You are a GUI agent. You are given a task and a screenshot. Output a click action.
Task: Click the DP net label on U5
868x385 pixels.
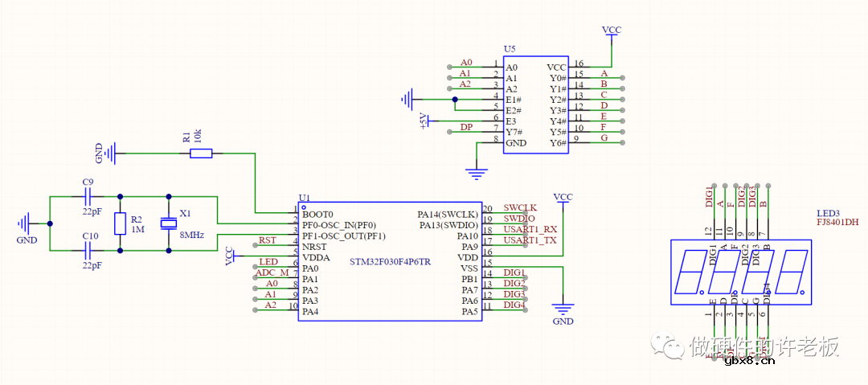(466, 127)
